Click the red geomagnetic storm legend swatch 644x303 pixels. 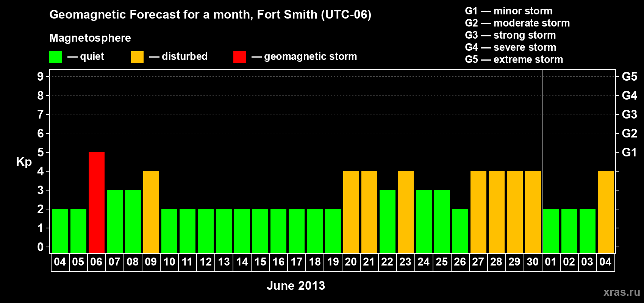pyautogui.click(x=239, y=57)
